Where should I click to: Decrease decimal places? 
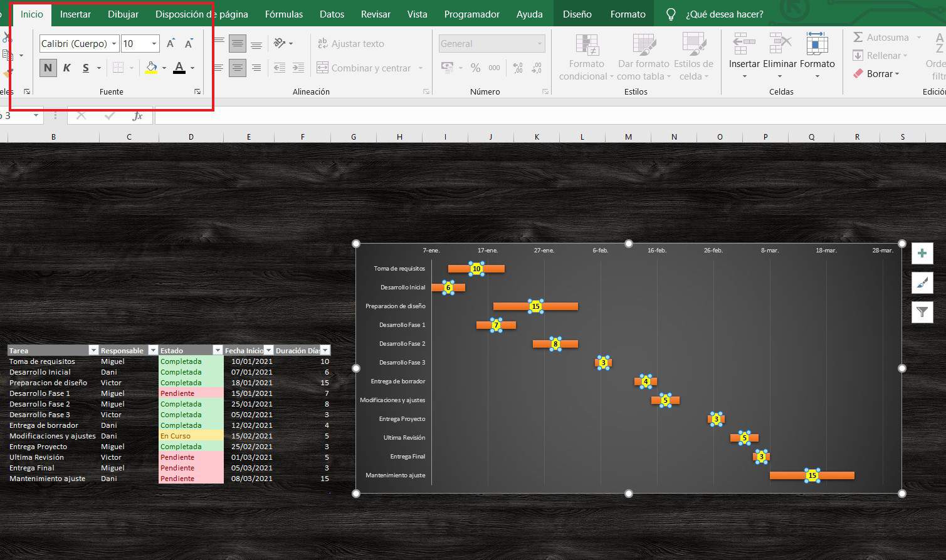[537, 68]
